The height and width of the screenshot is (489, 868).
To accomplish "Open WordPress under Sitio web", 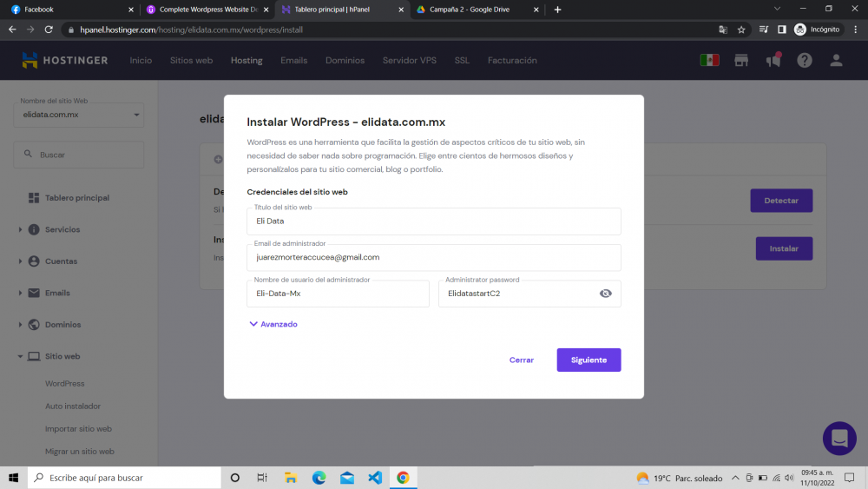I will click(x=65, y=383).
